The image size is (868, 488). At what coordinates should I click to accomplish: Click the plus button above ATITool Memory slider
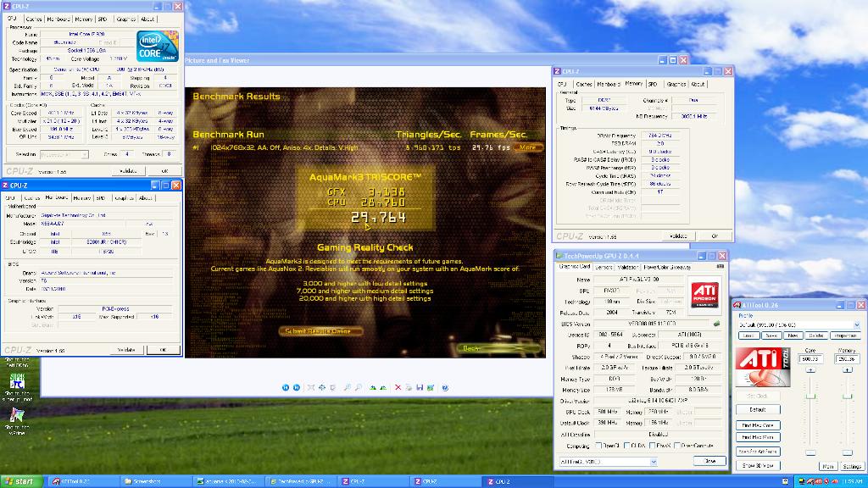click(x=848, y=369)
